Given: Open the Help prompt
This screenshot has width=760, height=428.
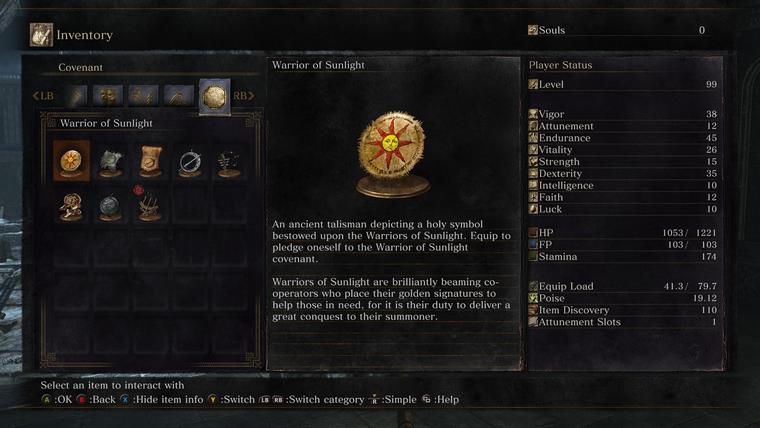Looking at the screenshot, I should 440,399.
